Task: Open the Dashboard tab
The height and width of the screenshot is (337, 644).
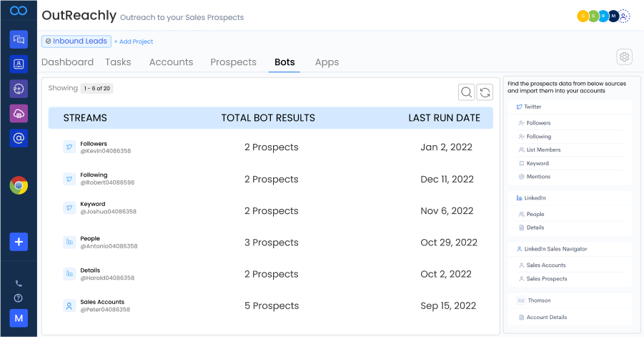Action: [67, 62]
